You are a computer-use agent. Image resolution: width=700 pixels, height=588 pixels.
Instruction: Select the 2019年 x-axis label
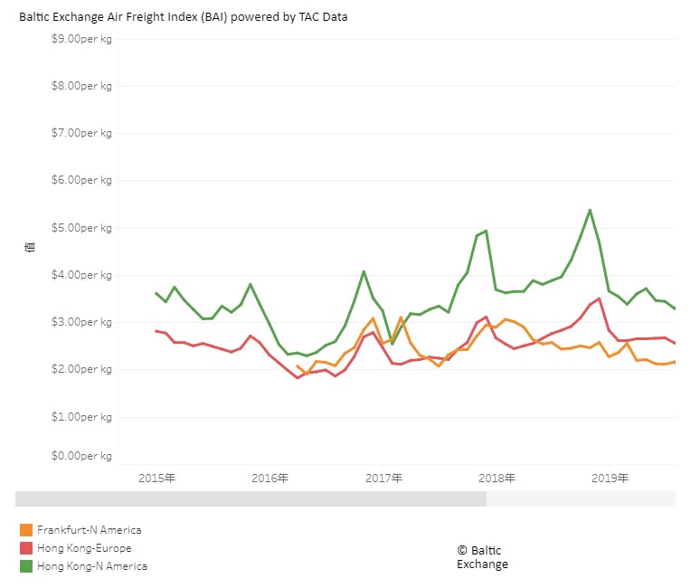[611, 478]
